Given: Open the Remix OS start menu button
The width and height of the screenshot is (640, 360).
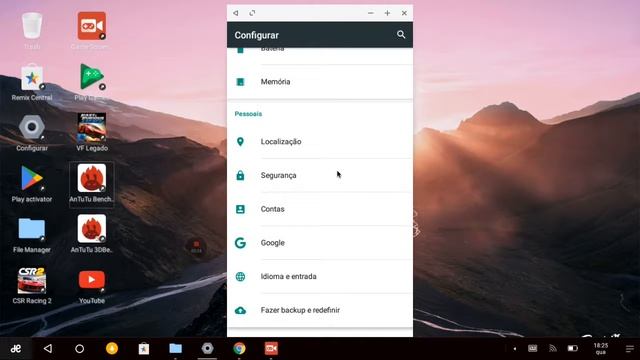Looking at the screenshot, I should click(x=16, y=349).
